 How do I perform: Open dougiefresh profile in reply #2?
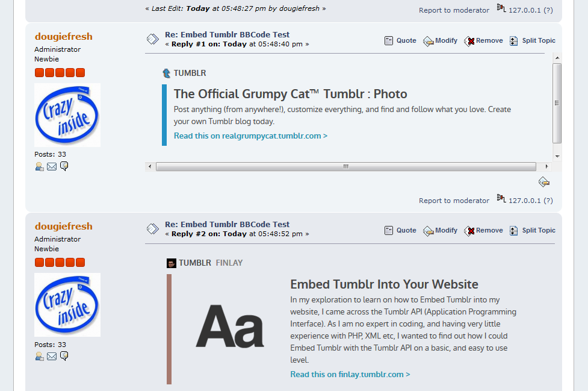[63, 227]
